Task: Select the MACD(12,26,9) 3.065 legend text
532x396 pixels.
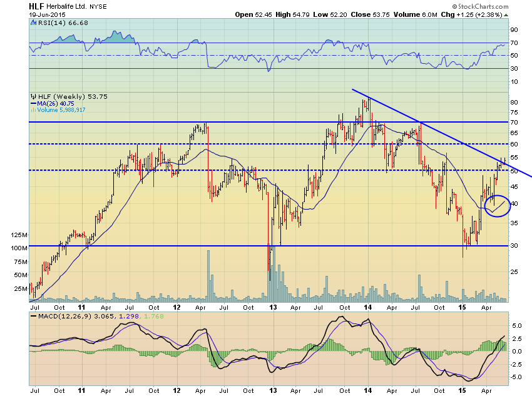Action: pyautogui.click(x=77, y=316)
